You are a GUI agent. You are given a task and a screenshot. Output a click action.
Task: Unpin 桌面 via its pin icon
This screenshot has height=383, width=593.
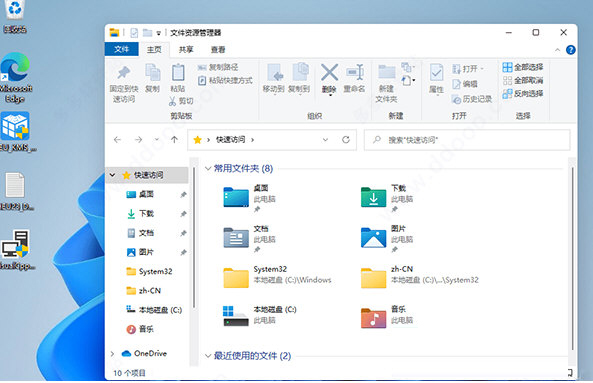click(183, 195)
